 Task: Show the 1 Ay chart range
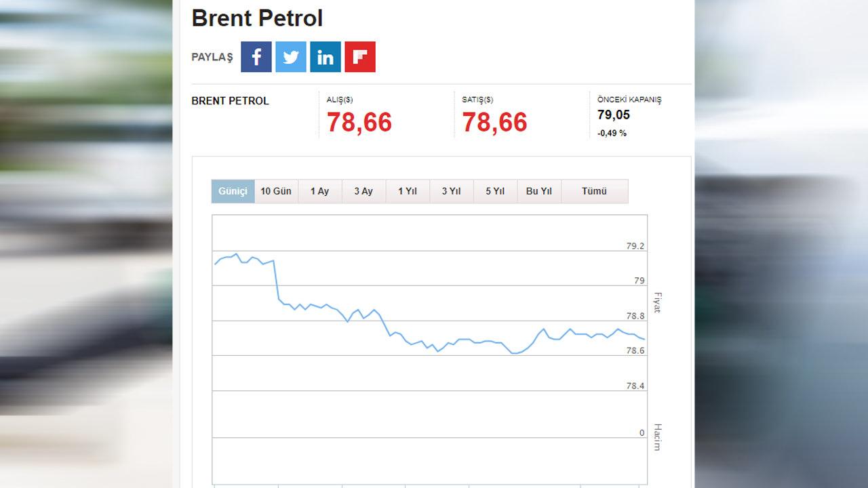click(x=320, y=191)
